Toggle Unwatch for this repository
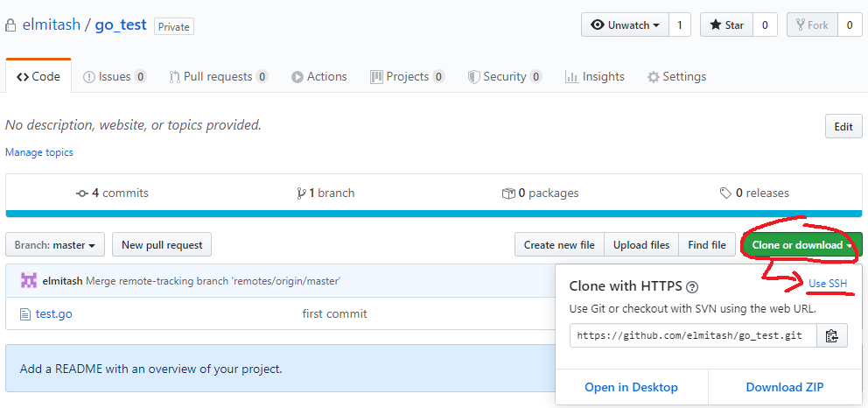The height and width of the screenshot is (408, 868). [625, 25]
